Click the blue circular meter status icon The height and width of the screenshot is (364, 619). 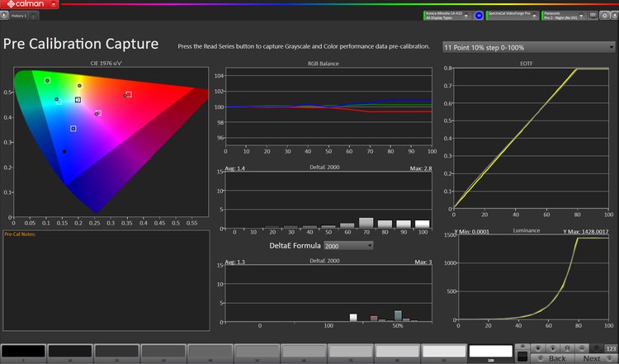tap(478, 16)
